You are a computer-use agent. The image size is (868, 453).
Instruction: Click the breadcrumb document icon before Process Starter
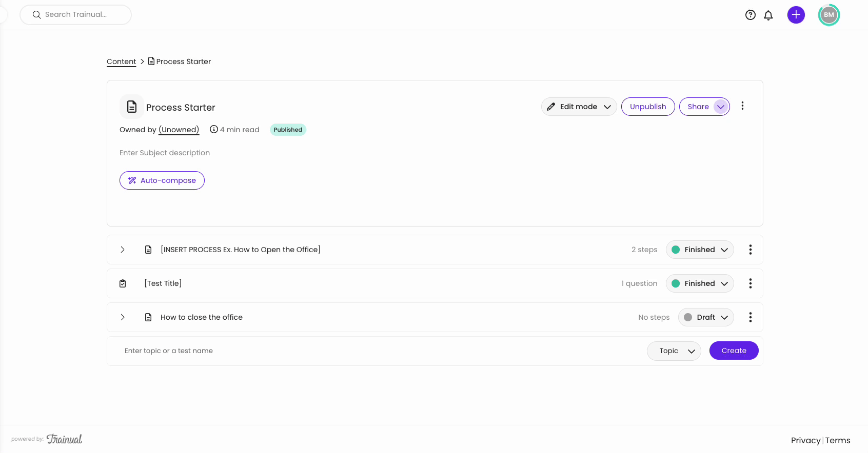151,61
